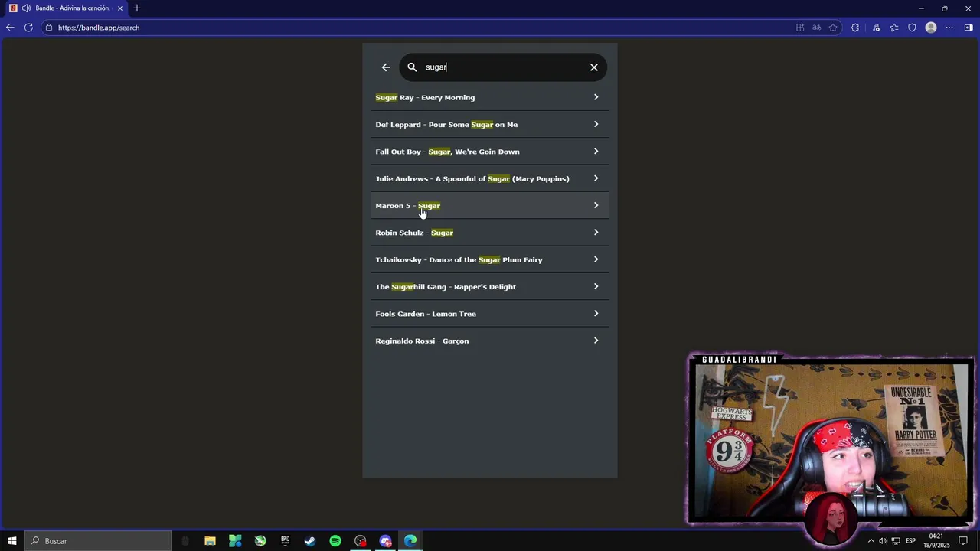Open a new browser tab
This screenshot has width=980, height=551.
coord(137,8)
